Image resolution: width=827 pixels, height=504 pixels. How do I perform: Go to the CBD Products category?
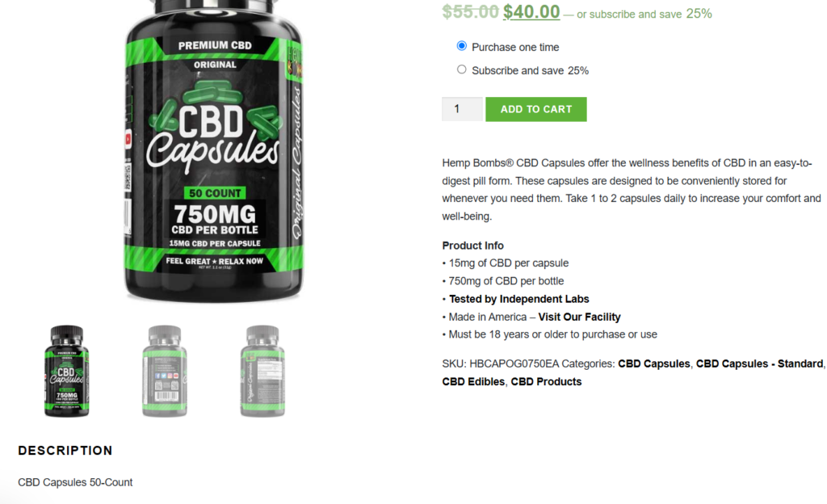tap(546, 382)
